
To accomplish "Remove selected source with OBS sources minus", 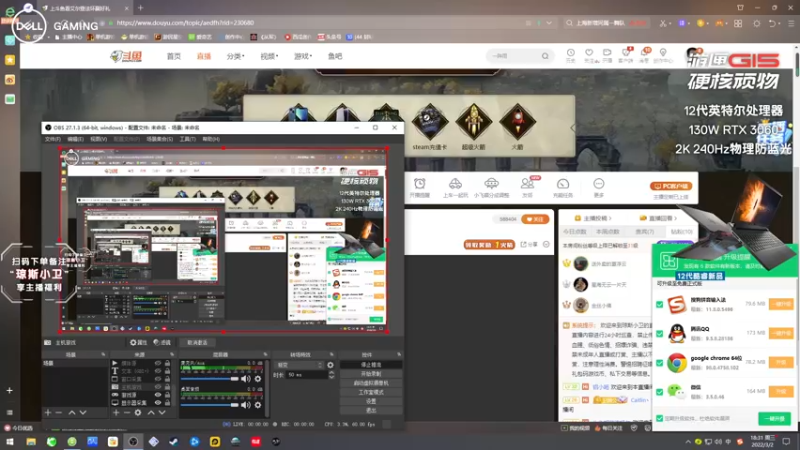I will click(127, 412).
